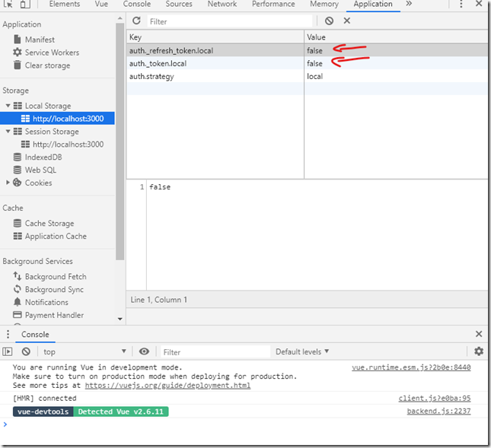Click the 'local' value cell
This screenshot has width=491, height=448.
(396, 76)
